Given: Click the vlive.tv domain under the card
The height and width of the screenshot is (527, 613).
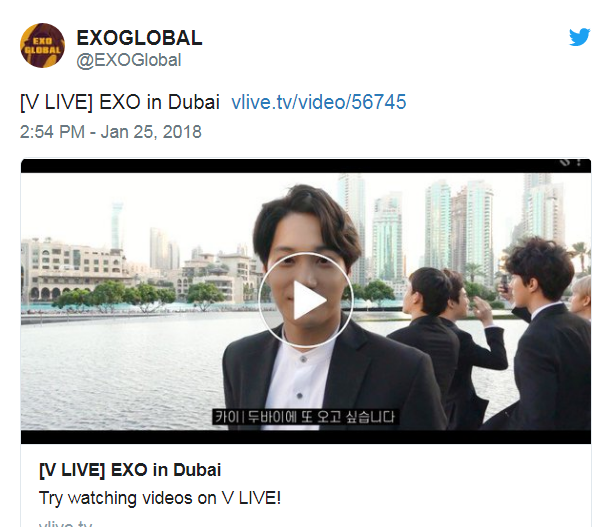Looking at the screenshot, I should (66, 523).
